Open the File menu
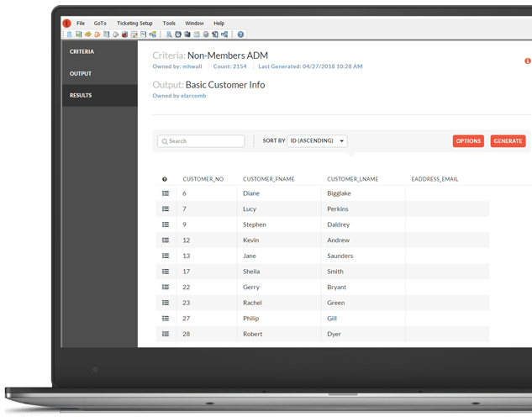The width and height of the screenshot is (532, 417). 81,23
